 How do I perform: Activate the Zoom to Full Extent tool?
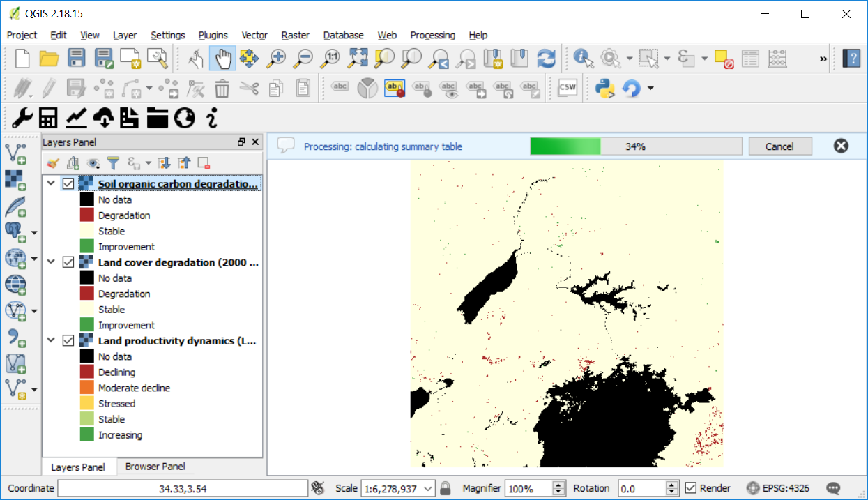tap(358, 59)
